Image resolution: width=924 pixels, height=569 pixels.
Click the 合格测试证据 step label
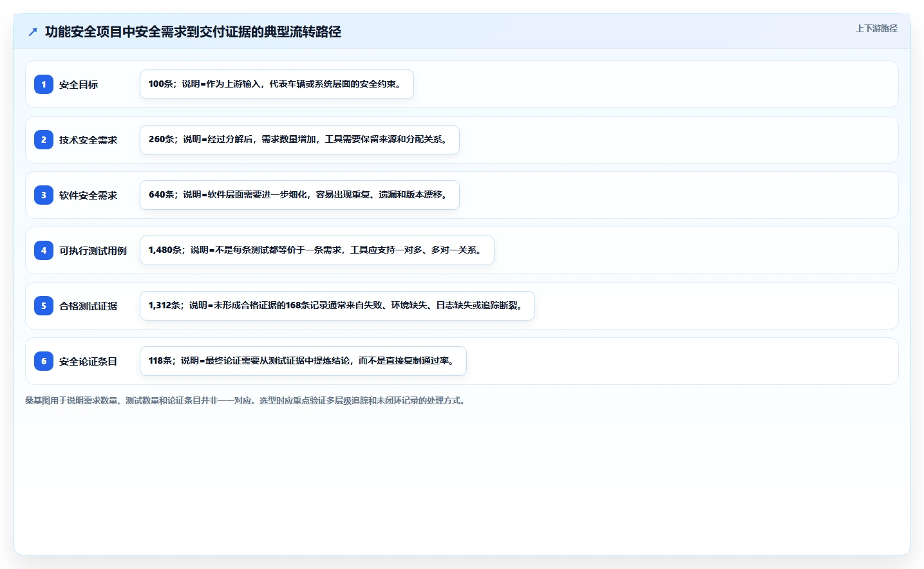(88, 306)
